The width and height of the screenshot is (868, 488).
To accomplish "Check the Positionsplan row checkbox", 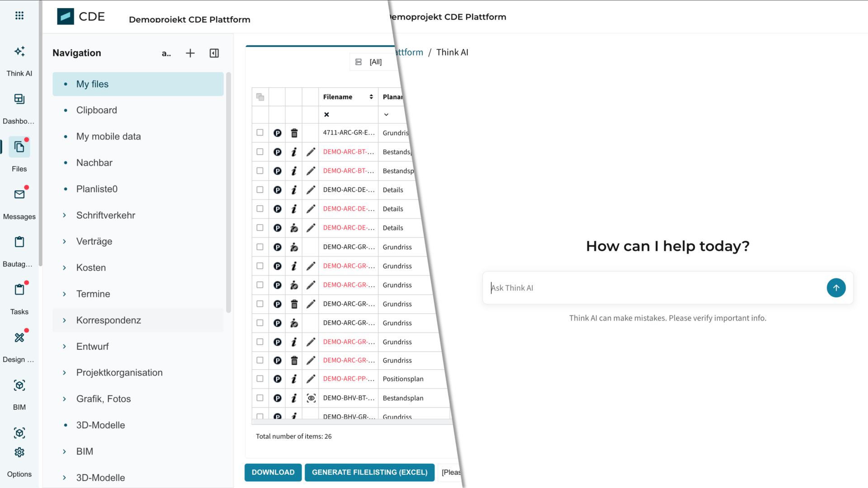I will 260,379.
